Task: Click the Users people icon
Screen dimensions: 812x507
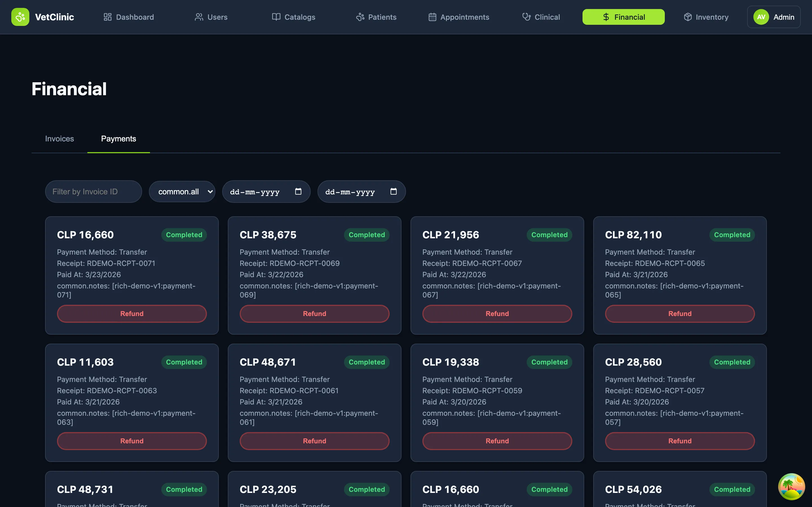Action: 199,17
